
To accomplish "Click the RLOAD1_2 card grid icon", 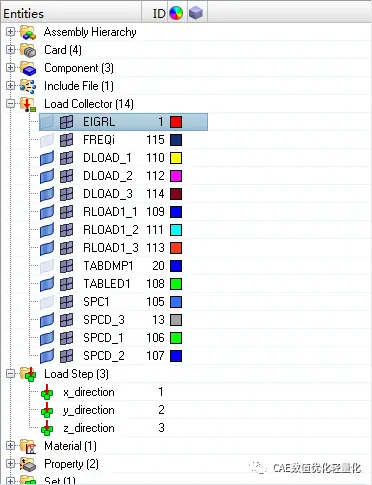I will 66,230.
